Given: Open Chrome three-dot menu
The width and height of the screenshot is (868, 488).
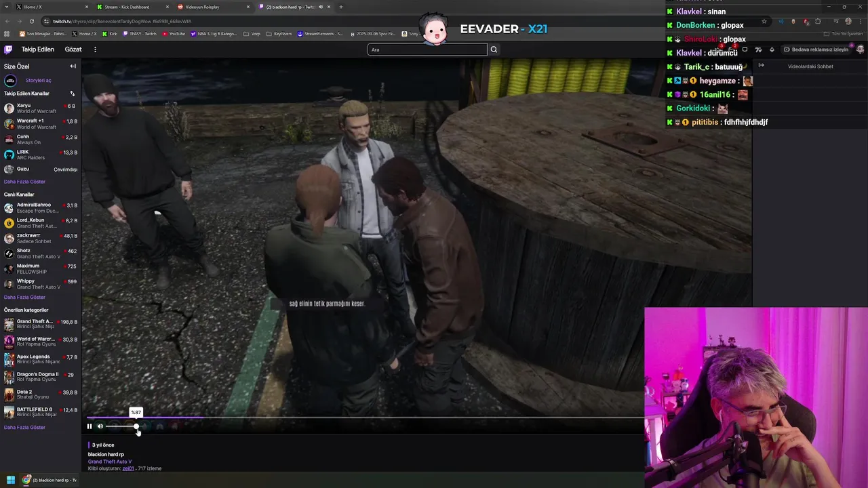Looking at the screenshot, I should pyautogui.click(x=861, y=21).
